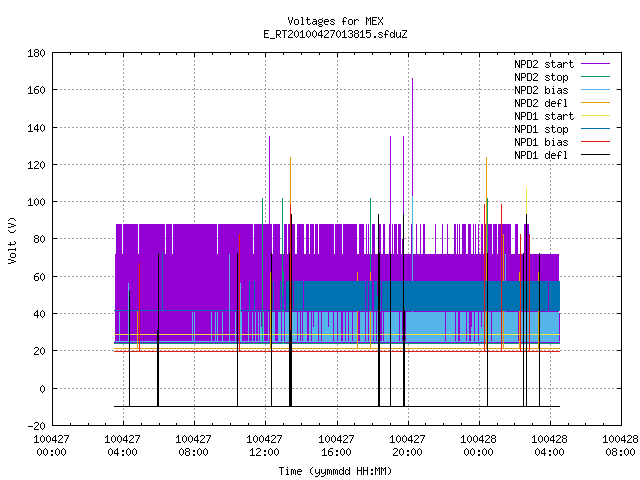640x480 pixels.
Task: Click y-axis tick value 160
Action: click(x=36, y=90)
